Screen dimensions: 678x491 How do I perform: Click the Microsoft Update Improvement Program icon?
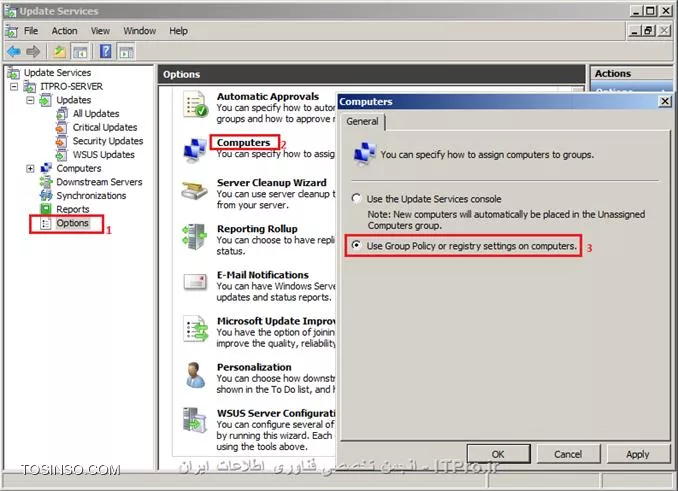tap(195, 329)
